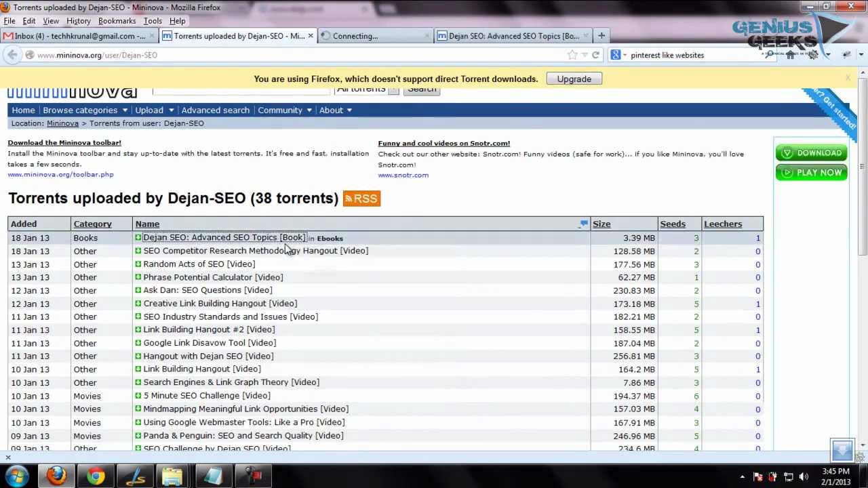Click the green DOWNLOAD button
This screenshot has width=868, height=488.
pyautogui.click(x=812, y=153)
